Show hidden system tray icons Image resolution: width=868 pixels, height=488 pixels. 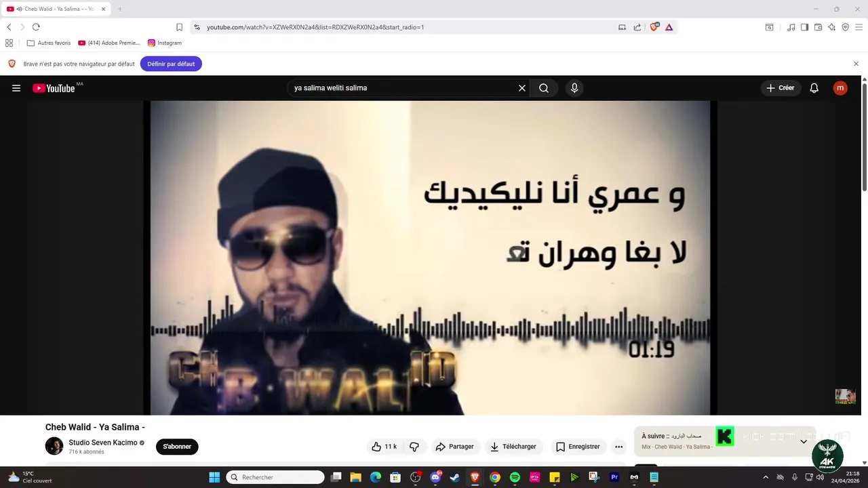point(766,477)
